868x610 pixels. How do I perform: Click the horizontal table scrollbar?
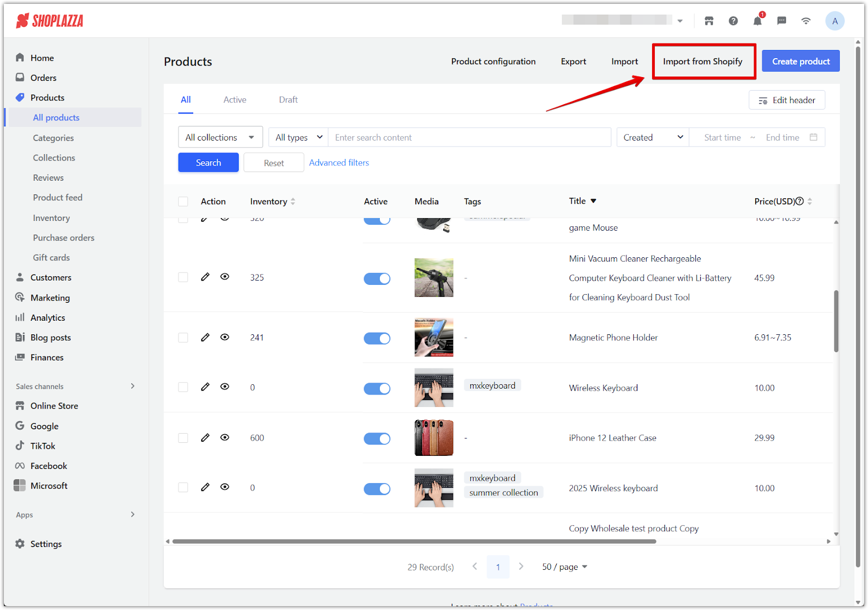pyautogui.click(x=414, y=541)
